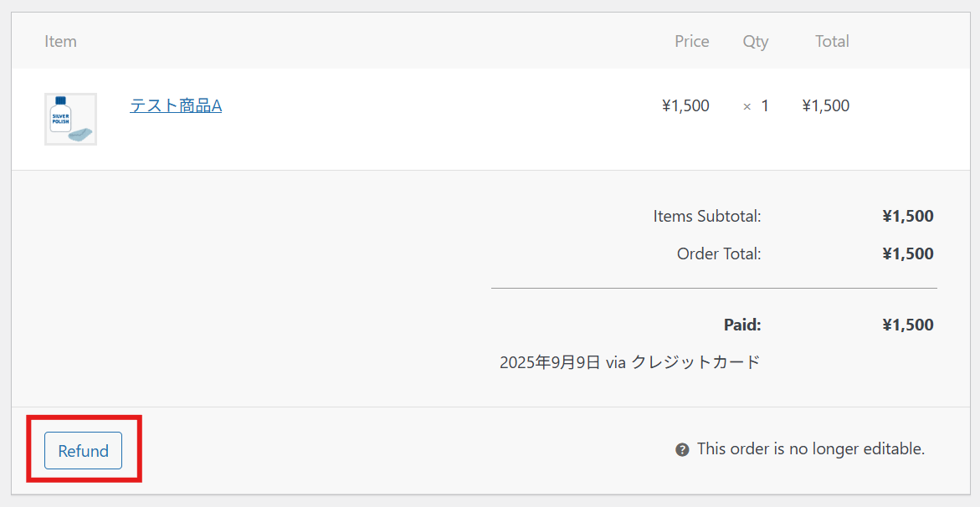This screenshot has width=980, height=507.
Task: Click the クレジットカード payment method text
Action: pyautogui.click(x=695, y=362)
